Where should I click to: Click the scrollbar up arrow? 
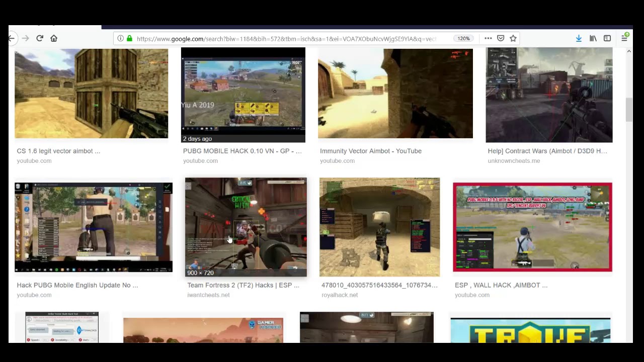[x=629, y=51]
